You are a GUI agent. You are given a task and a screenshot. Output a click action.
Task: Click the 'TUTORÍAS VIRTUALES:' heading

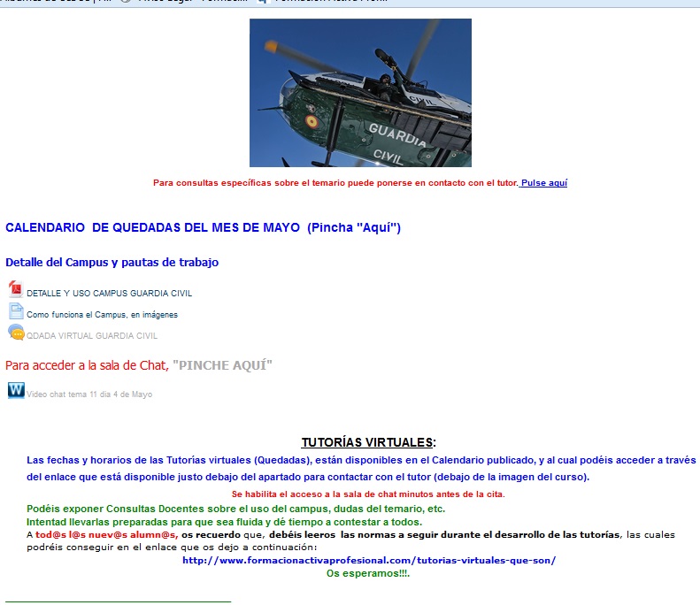(368, 442)
